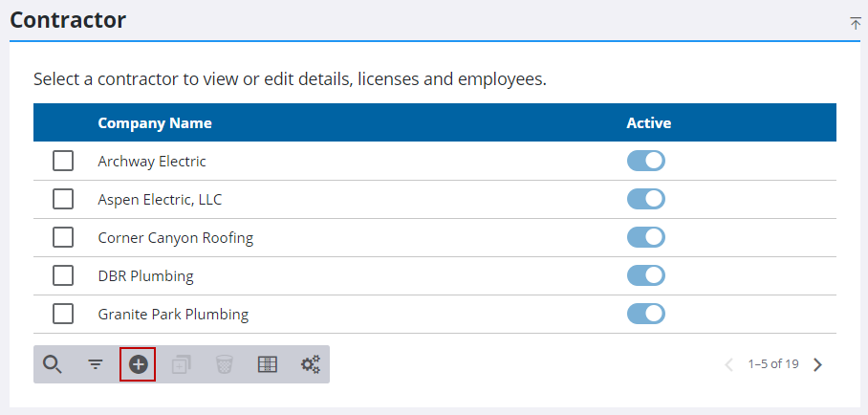Click the duplicate record icon
868x415 pixels.
tap(181, 364)
